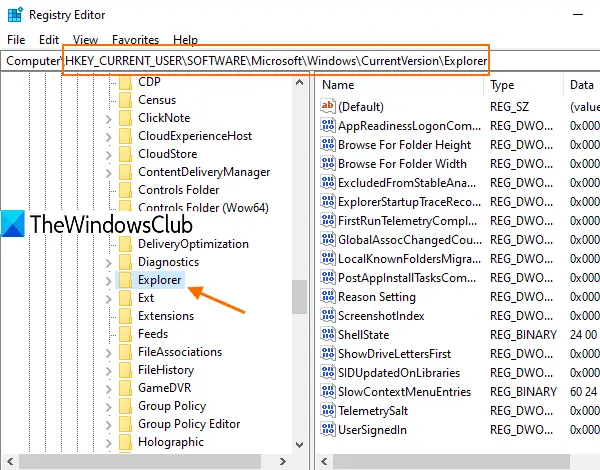Expand the CloudStore key
This screenshot has height=470, width=600.
pos(109,155)
